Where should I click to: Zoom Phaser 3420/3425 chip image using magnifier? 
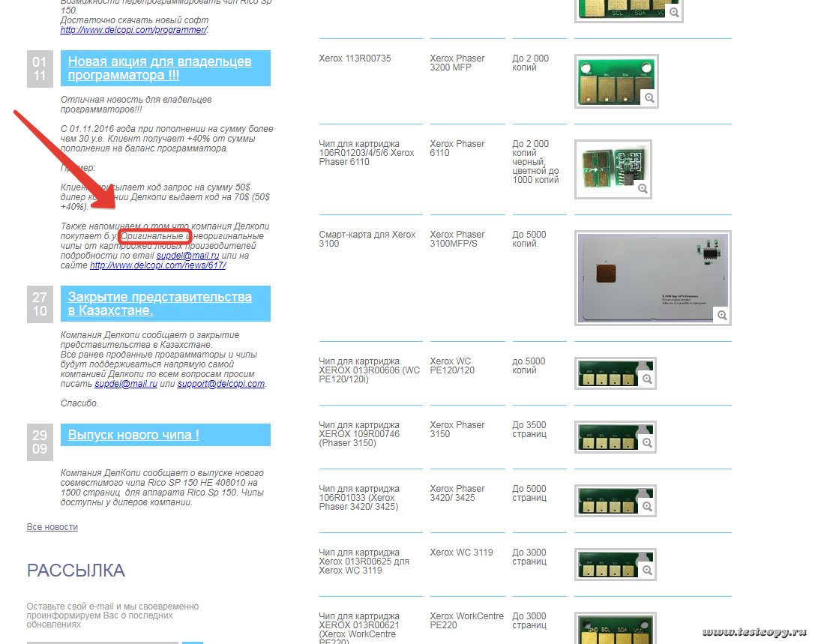tap(647, 508)
